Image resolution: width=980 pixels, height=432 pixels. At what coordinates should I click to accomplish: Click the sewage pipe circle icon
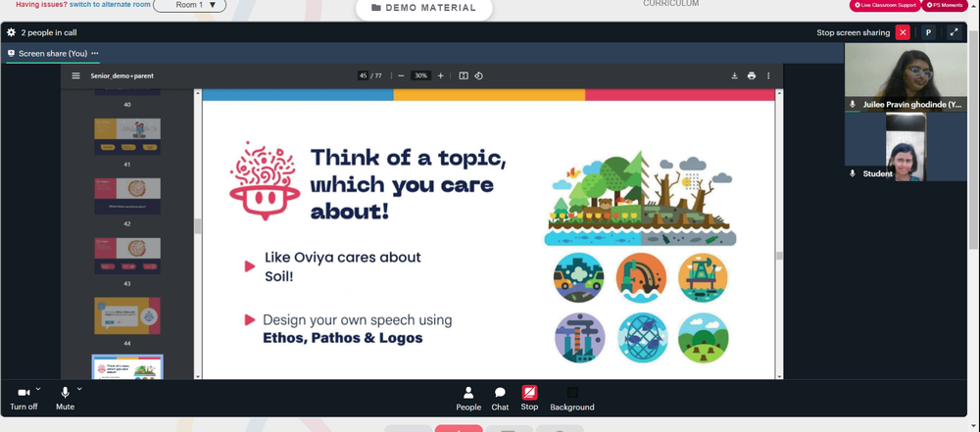tap(641, 277)
